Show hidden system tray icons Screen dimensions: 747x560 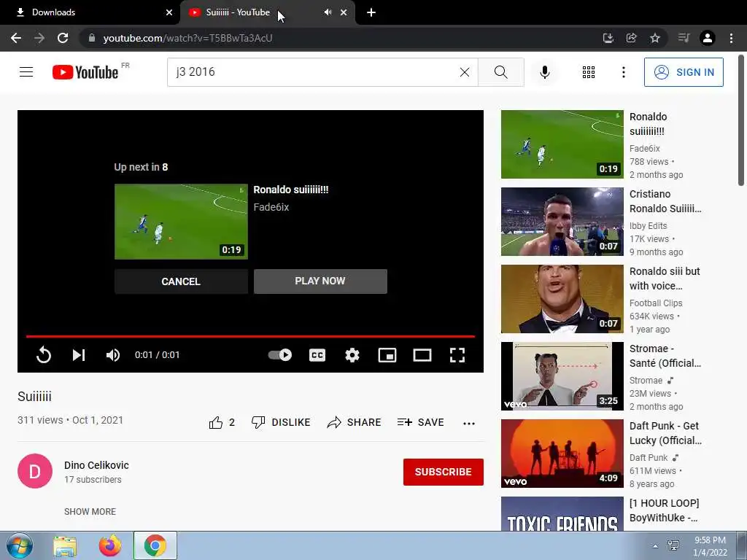tap(656, 546)
